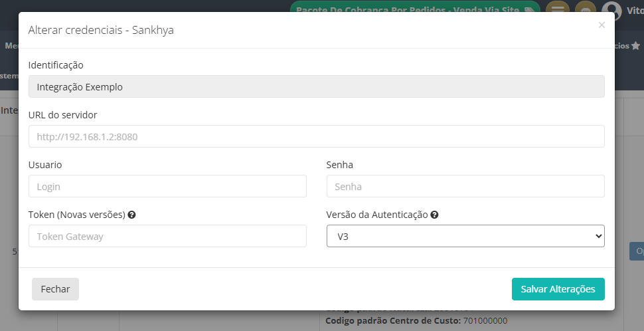Open the hamburger menu icon in header
This screenshot has width=644, height=331.
tap(558, 9)
